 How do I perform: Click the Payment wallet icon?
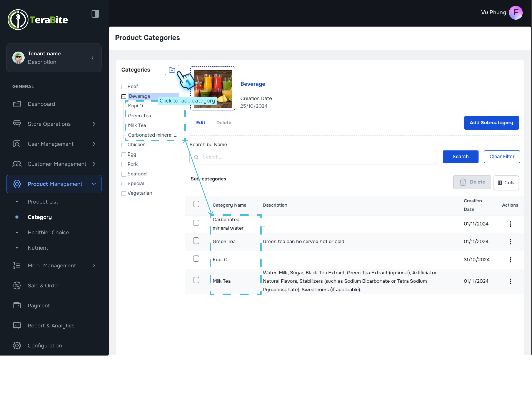(x=17, y=306)
